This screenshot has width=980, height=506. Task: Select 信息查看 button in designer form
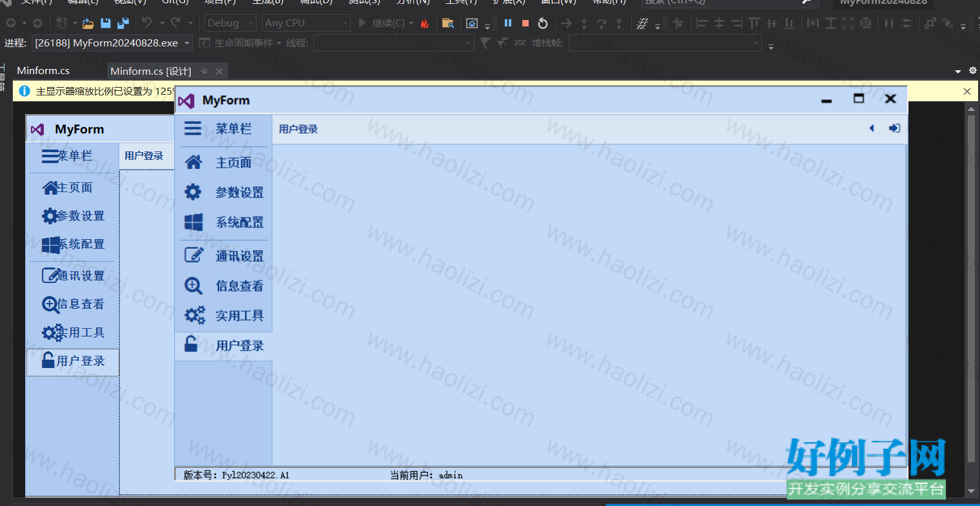point(72,304)
